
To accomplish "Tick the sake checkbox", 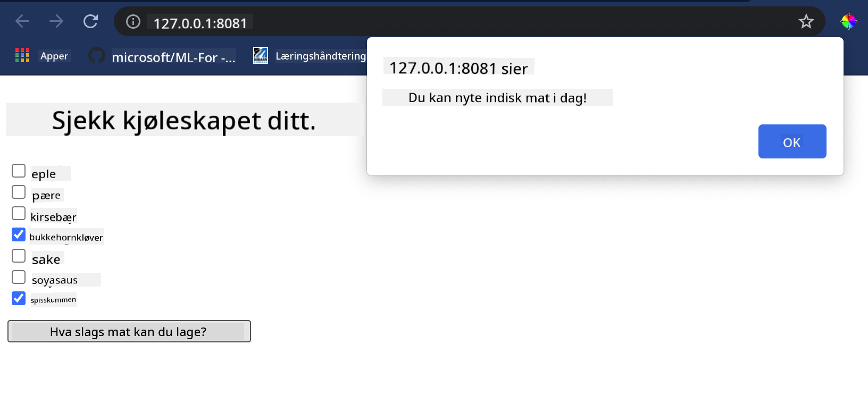I will pyautogui.click(x=19, y=256).
